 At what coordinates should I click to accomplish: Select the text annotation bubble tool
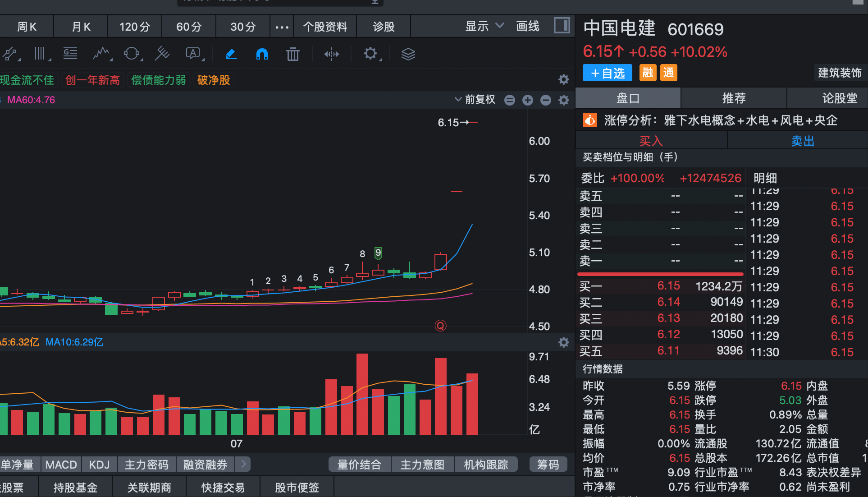(x=194, y=54)
